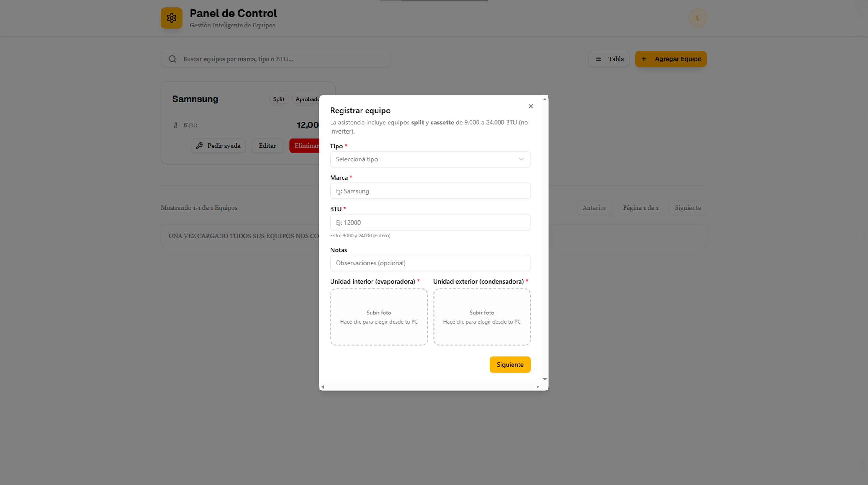Click the plus icon on Agregar Equipo

(644, 59)
